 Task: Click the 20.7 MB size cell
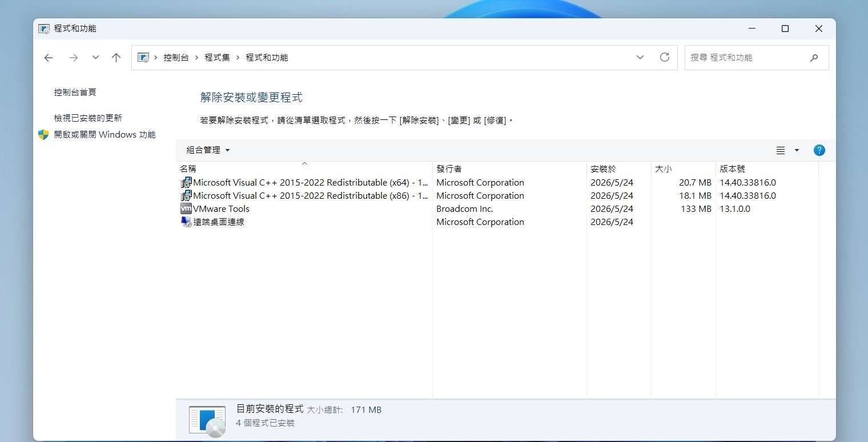(695, 183)
